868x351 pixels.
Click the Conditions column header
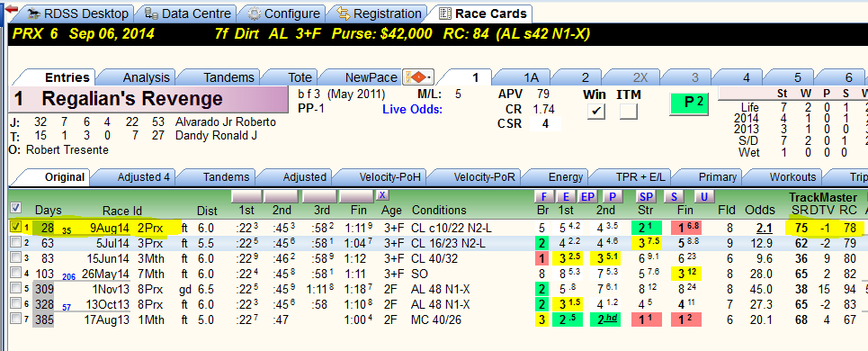439,211
